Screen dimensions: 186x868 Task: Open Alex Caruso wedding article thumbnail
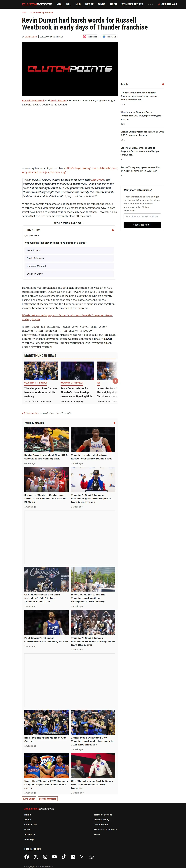click(x=41, y=371)
